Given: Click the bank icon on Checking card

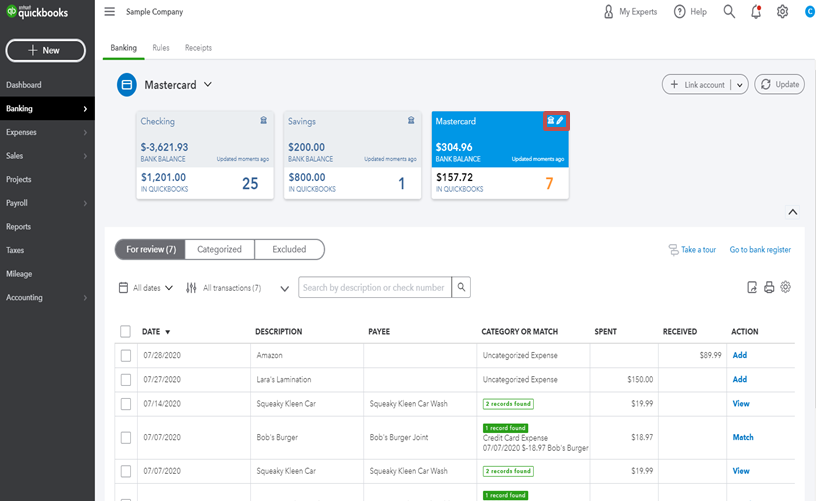Looking at the screenshot, I should tap(264, 120).
